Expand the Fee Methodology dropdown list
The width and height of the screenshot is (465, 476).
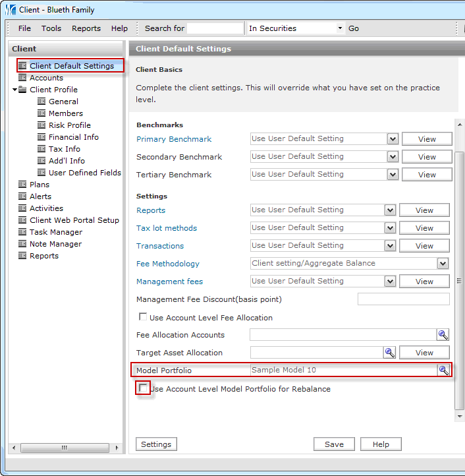(443, 264)
